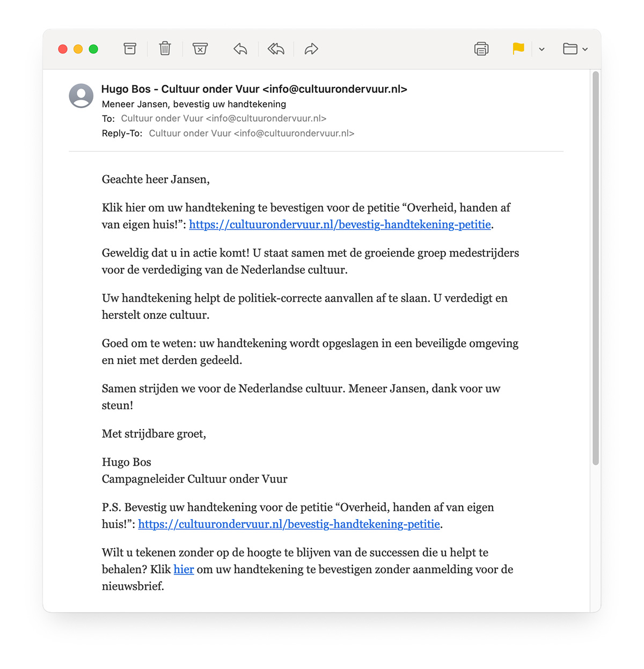
Task: Open the confirmation link after 'van eigen huis!'
Action: (340, 225)
